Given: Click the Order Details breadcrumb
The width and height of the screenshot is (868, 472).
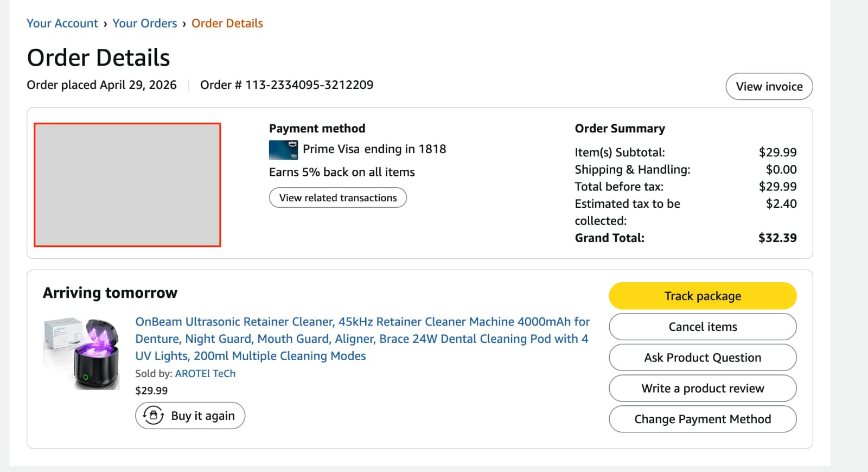Looking at the screenshot, I should coord(227,23).
